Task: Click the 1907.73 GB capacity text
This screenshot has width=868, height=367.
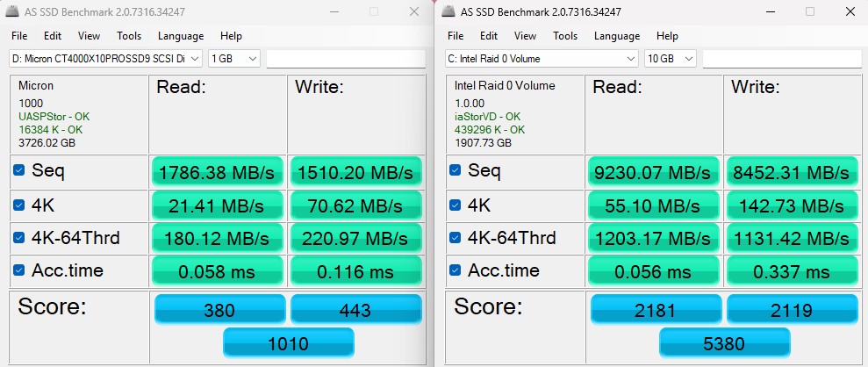Action: tap(484, 143)
